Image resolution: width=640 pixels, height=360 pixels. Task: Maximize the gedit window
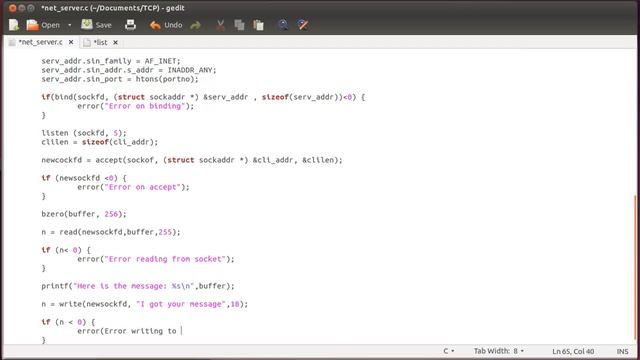point(31,8)
